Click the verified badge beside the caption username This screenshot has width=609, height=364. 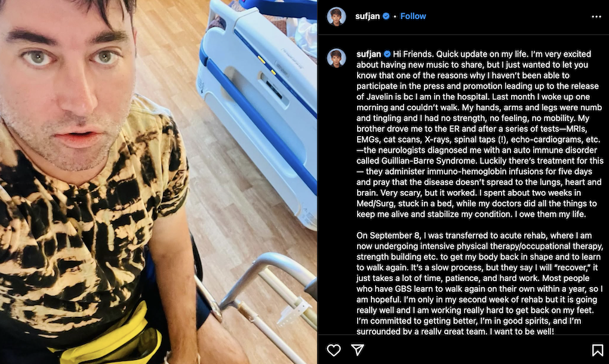pyautogui.click(x=387, y=54)
